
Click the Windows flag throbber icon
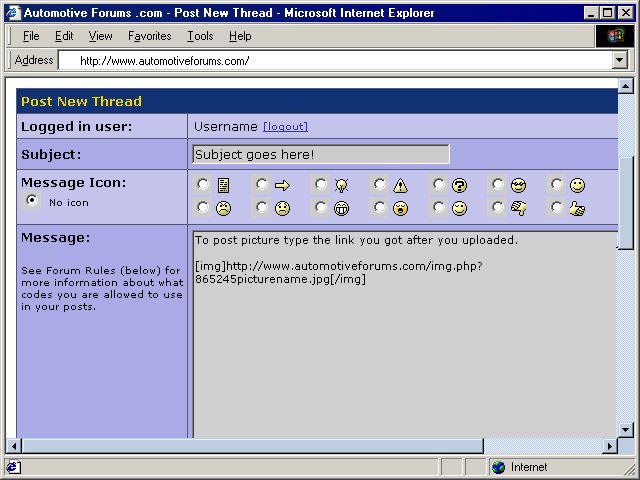click(615, 36)
